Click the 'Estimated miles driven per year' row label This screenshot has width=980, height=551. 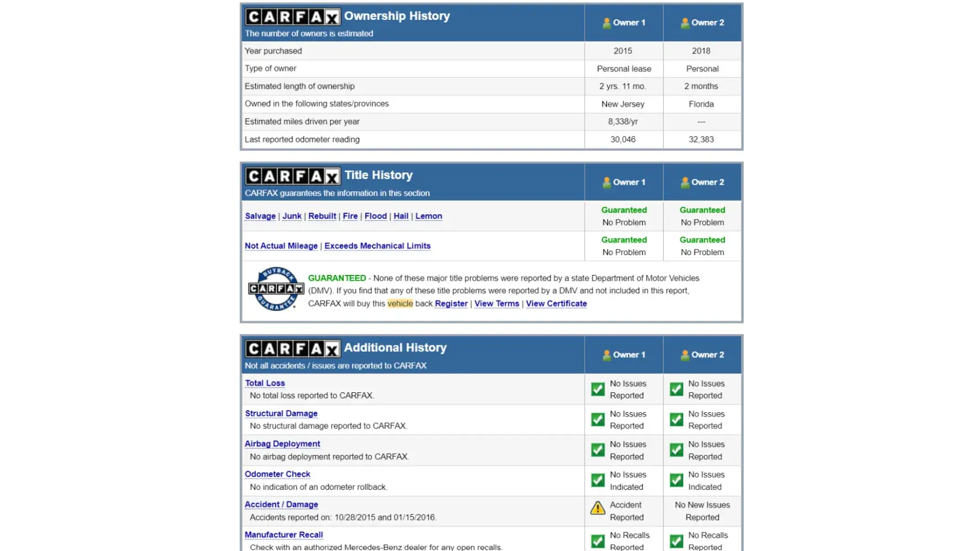(x=302, y=122)
